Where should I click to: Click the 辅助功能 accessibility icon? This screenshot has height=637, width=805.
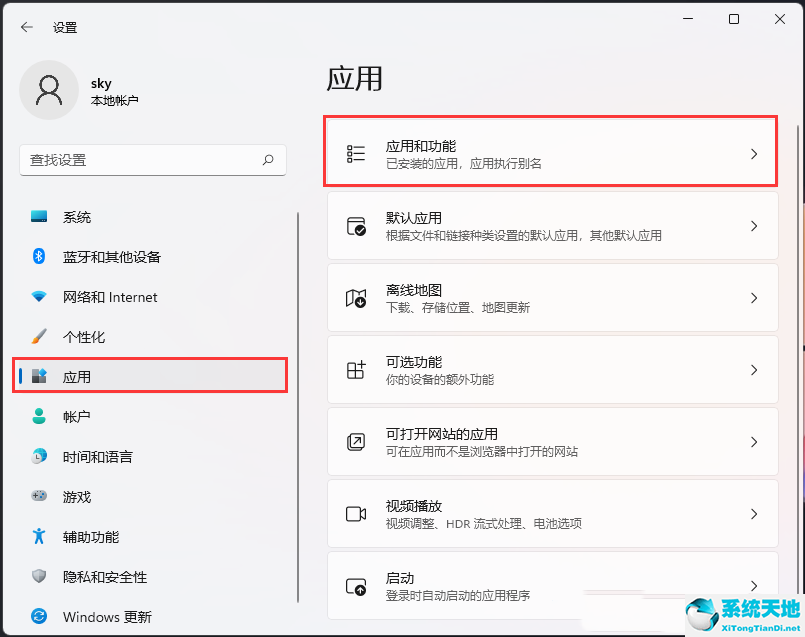click(38, 537)
